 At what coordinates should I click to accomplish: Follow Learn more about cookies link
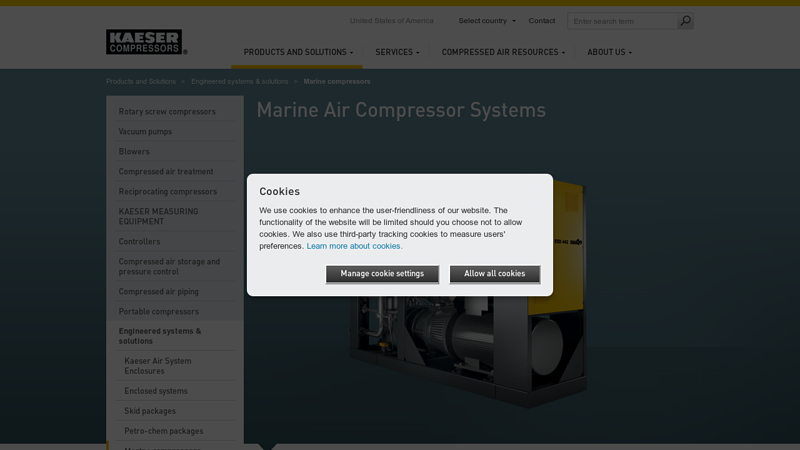pyautogui.click(x=355, y=246)
